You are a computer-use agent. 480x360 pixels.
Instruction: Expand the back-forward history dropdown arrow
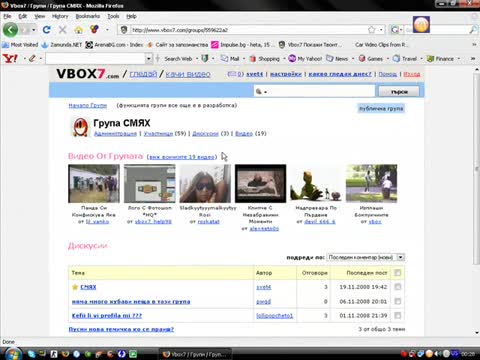pyautogui.click(x=34, y=30)
